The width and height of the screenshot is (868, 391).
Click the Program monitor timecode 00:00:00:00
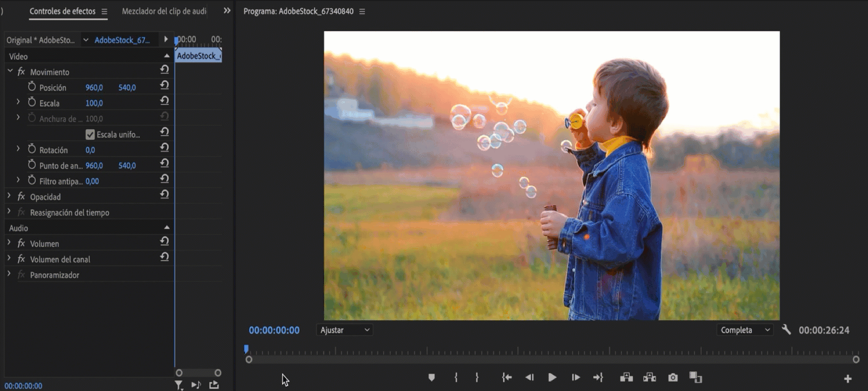coord(274,330)
